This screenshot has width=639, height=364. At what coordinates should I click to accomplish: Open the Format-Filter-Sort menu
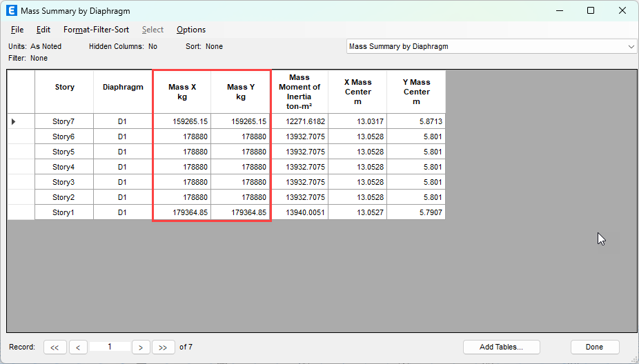pos(96,30)
